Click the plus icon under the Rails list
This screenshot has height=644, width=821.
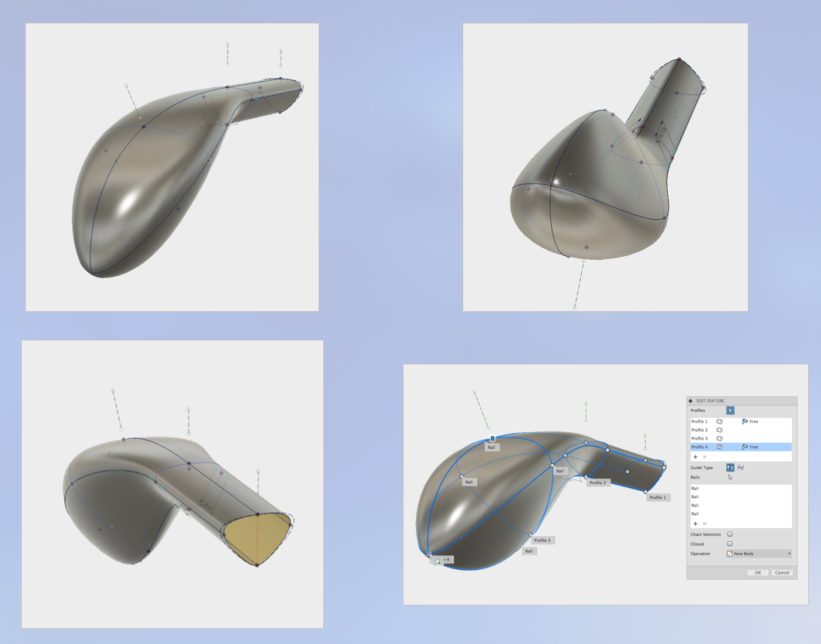point(695,523)
